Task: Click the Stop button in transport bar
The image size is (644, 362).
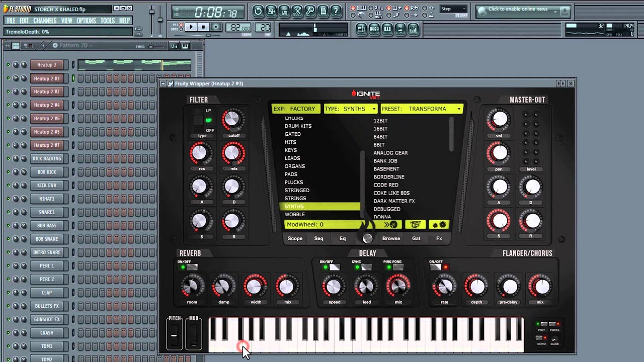Action: (203, 27)
